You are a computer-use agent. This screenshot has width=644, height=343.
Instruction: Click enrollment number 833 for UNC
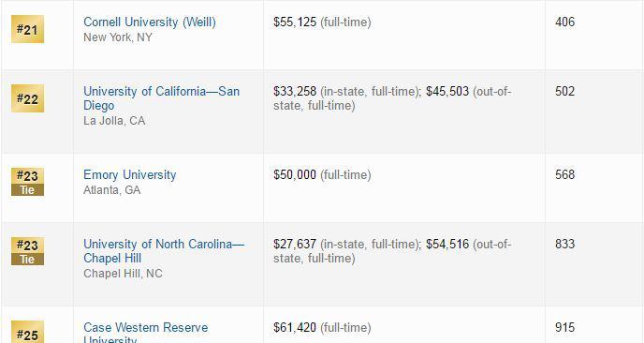coord(564,244)
